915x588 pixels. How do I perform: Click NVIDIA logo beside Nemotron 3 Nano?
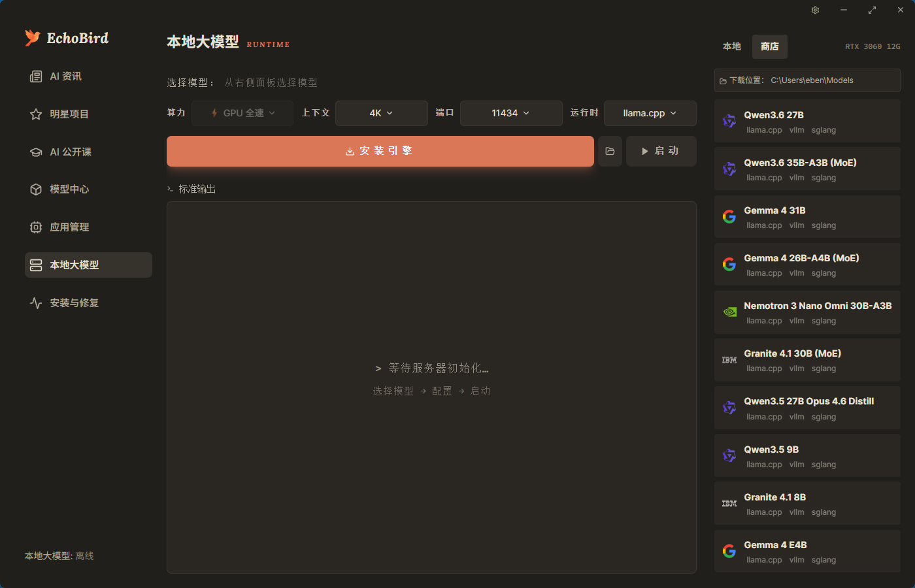pyautogui.click(x=729, y=312)
